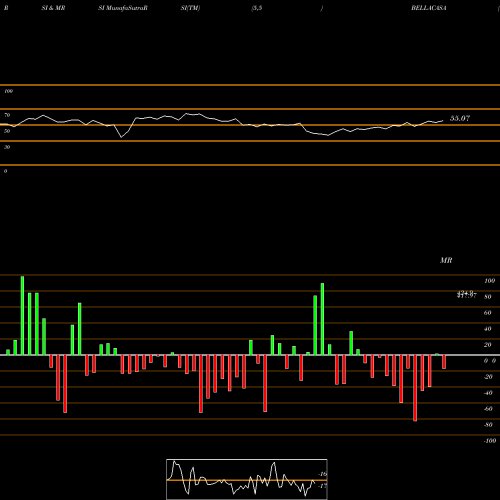
Task: Click the 70 label on RSI axis
Action: [x=7, y=115]
